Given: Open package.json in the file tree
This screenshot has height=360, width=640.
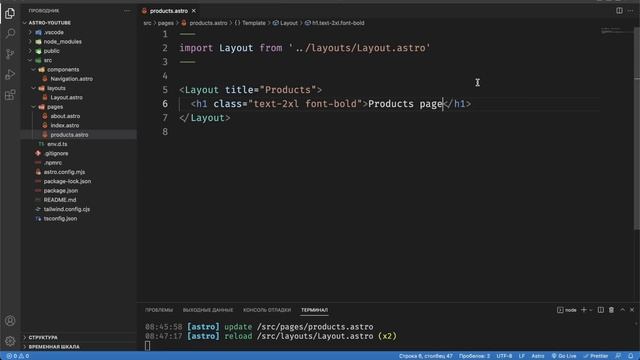Looking at the screenshot, I should [x=61, y=191].
